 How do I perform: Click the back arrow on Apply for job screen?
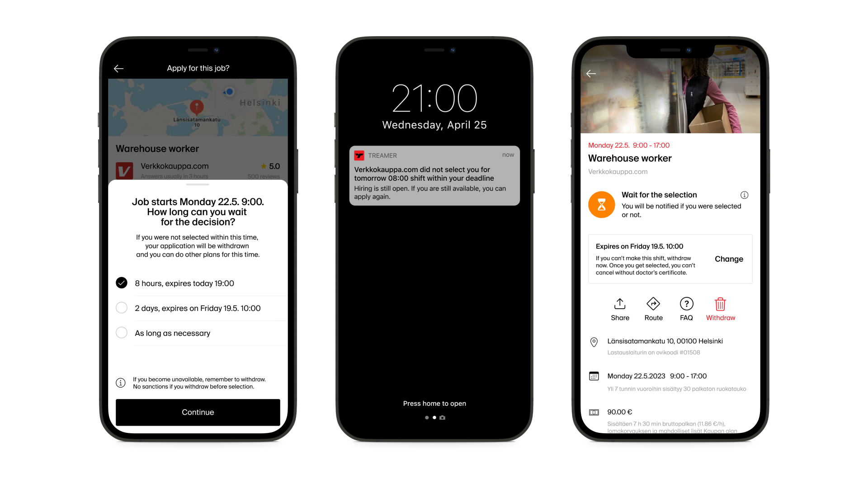[x=119, y=67]
